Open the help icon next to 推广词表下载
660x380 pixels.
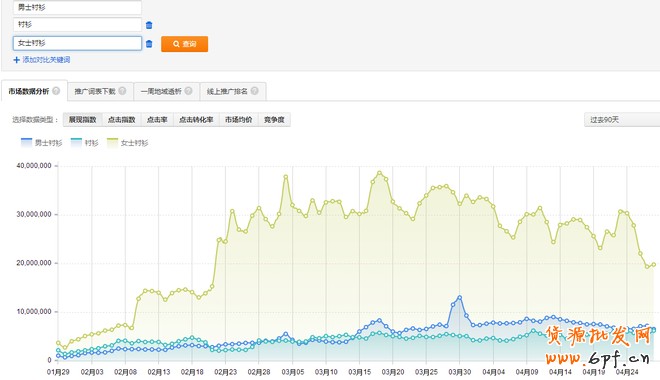point(122,91)
